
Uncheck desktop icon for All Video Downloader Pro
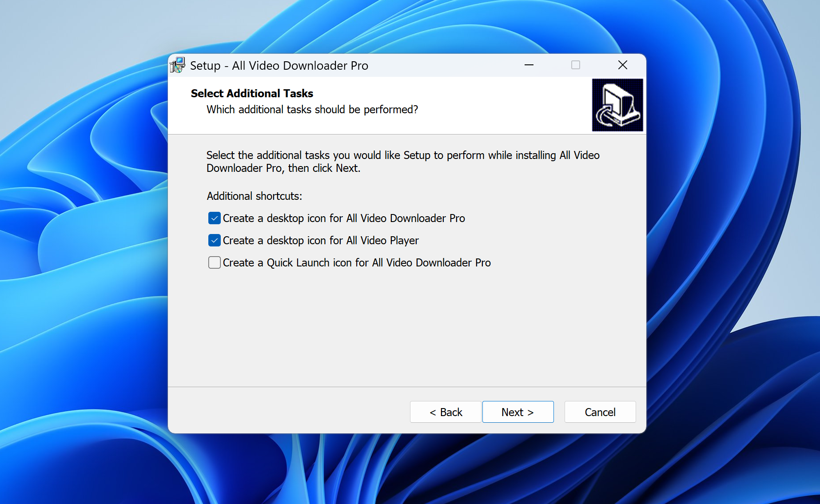215,218
